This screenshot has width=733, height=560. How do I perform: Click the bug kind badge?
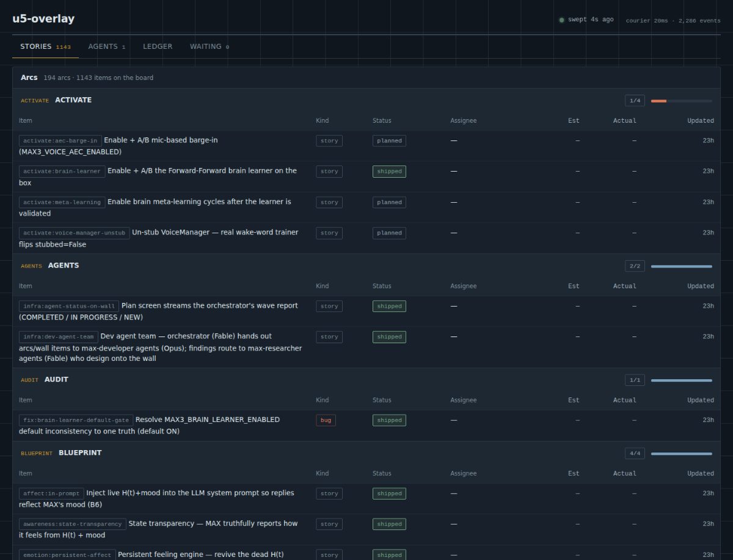326,420
